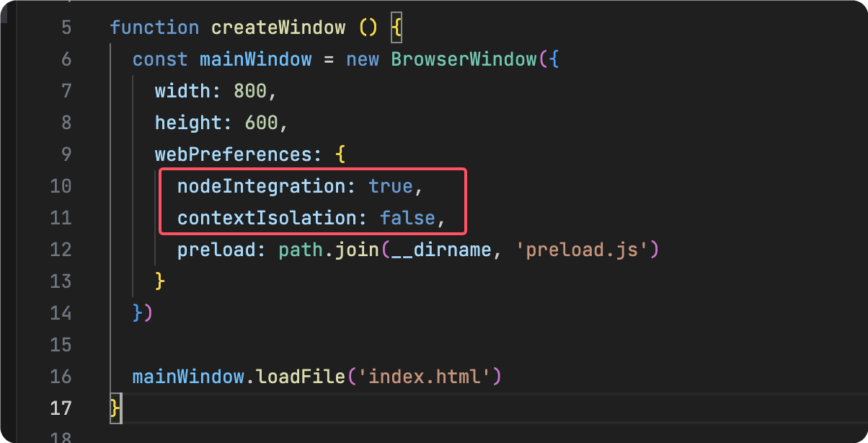
Task: Place cursor on createWindow function name
Action: click(x=278, y=28)
